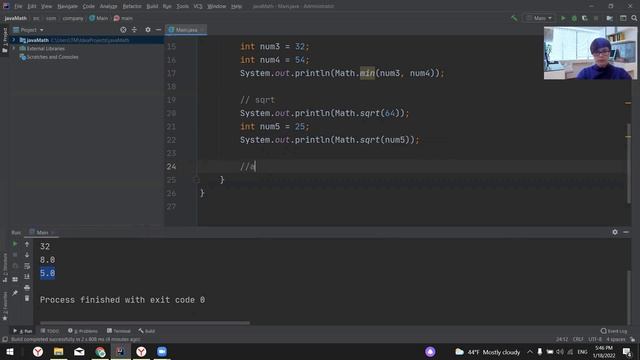Open the Project panel gear options

click(x=148, y=30)
